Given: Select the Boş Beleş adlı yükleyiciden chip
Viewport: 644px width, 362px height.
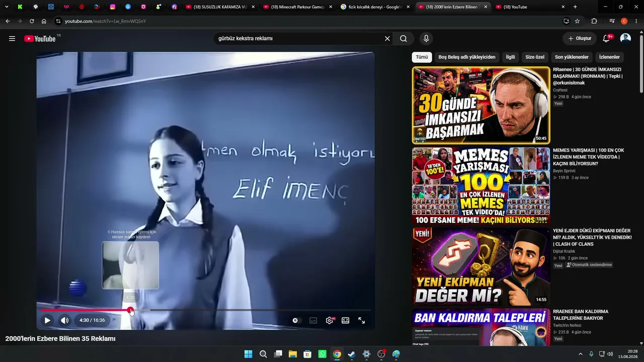Looking at the screenshot, I should click(x=467, y=57).
